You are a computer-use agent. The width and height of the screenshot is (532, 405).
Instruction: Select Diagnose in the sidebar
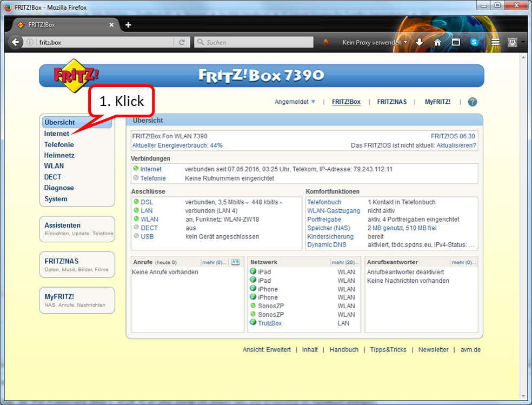[x=59, y=188]
